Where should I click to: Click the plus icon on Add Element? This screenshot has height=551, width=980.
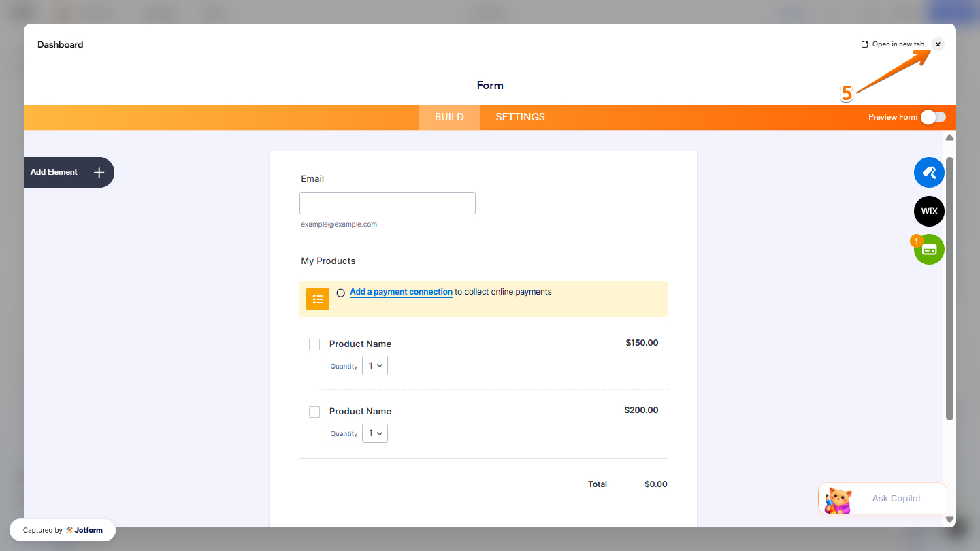point(99,173)
